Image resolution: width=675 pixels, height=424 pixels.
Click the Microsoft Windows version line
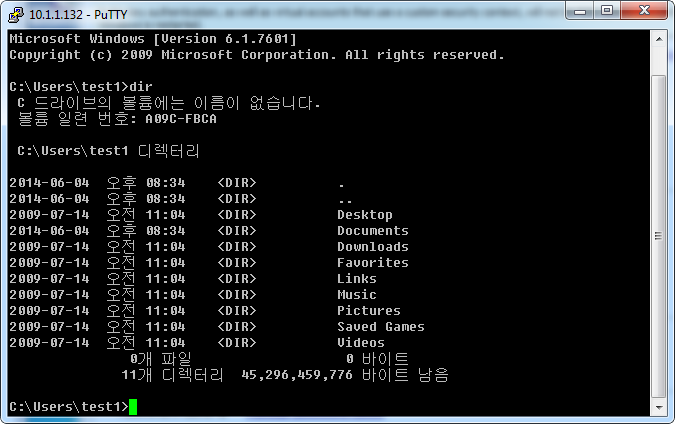pos(153,39)
